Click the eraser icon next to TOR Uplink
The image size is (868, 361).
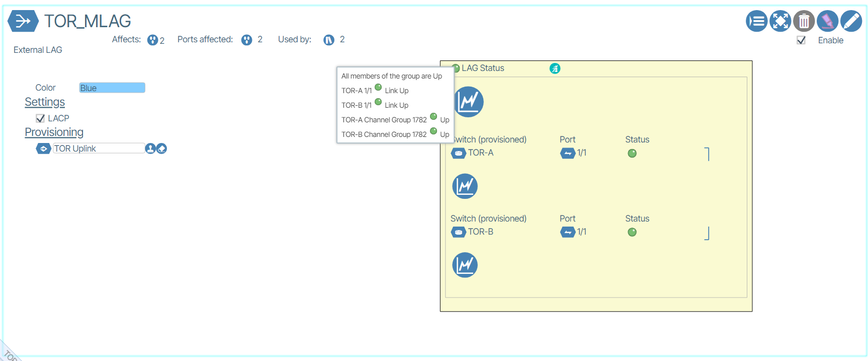coord(161,149)
